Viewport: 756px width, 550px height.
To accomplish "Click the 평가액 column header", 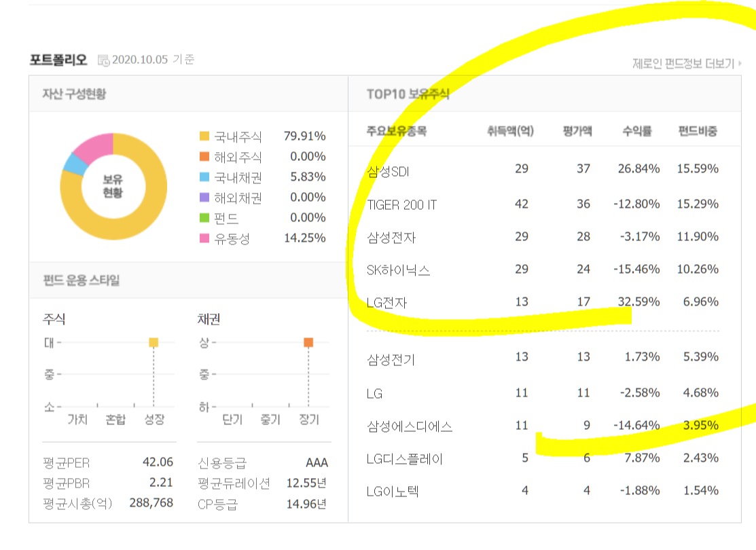I will (x=577, y=130).
